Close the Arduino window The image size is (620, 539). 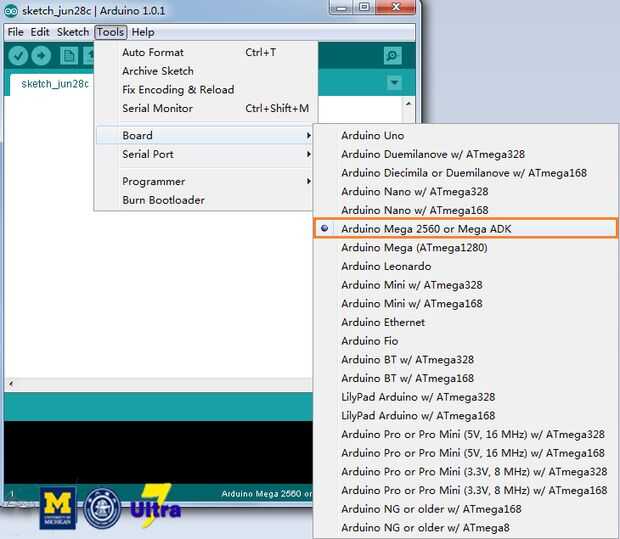click(x=395, y=7)
